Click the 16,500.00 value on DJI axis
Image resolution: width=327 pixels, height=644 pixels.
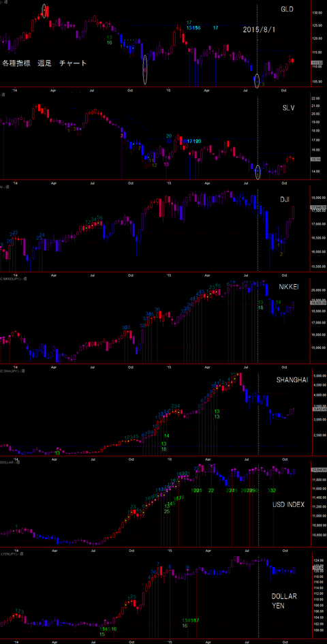[318, 238]
